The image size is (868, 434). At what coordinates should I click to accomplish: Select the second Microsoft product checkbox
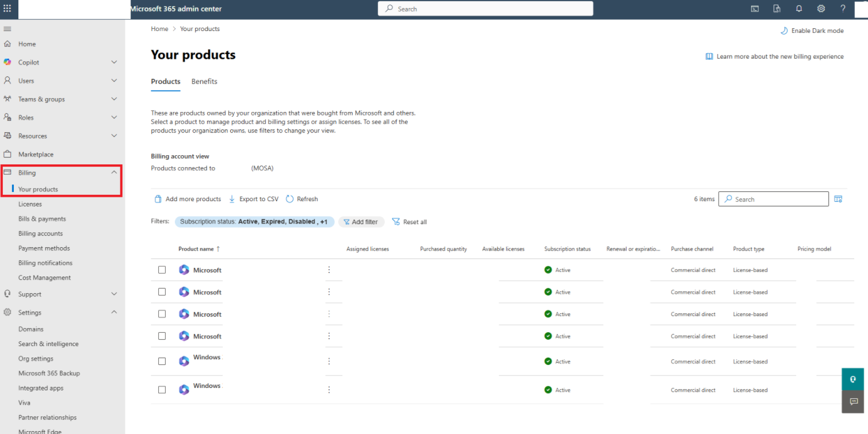(162, 292)
